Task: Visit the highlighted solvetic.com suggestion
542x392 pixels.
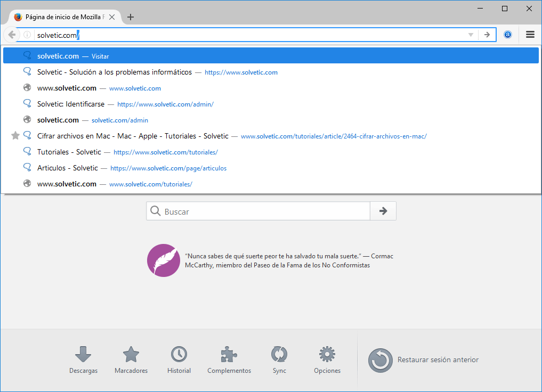Action: coord(271,56)
